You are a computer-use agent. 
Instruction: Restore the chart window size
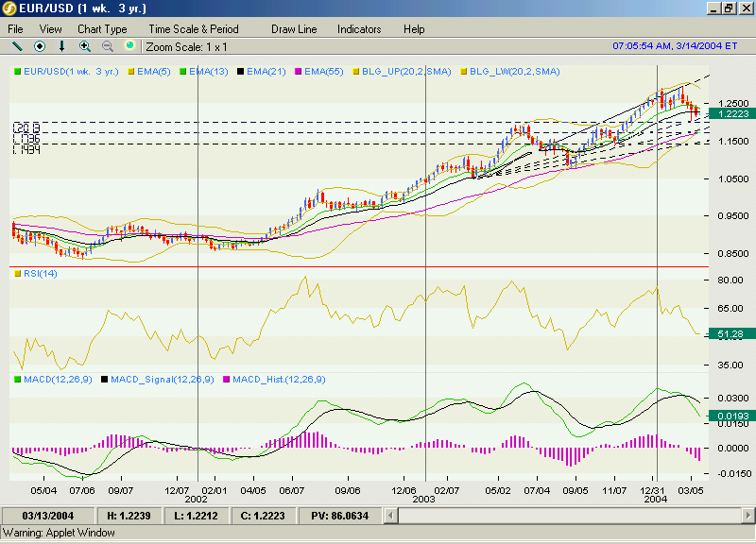pyautogui.click(x=729, y=8)
